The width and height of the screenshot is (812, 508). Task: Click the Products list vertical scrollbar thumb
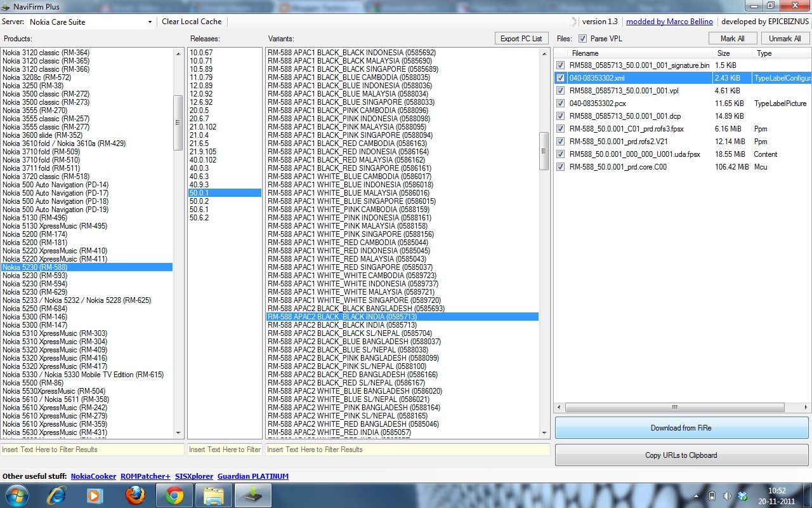(x=178, y=123)
